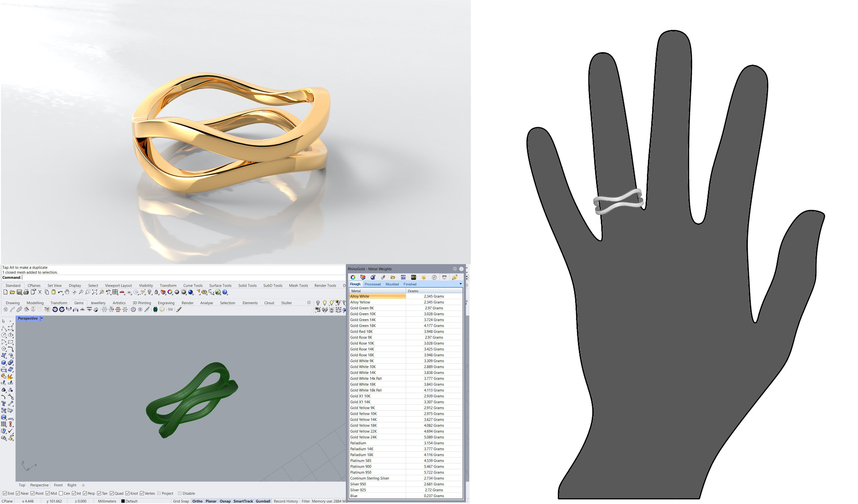Click the Save floppy disk icon
The width and height of the screenshot is (858, 504).
[19, 292]
